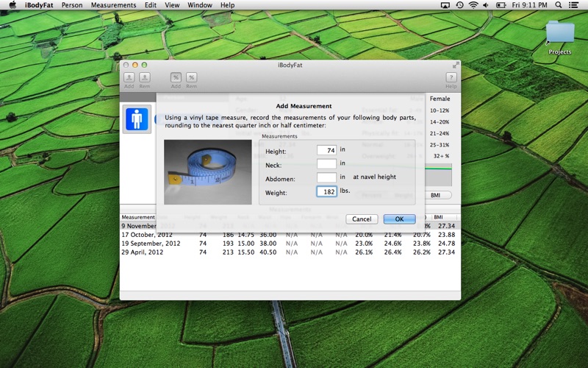Click the 10-12% female range
This screenshot has width=588, height=368.
click(440, 110)
